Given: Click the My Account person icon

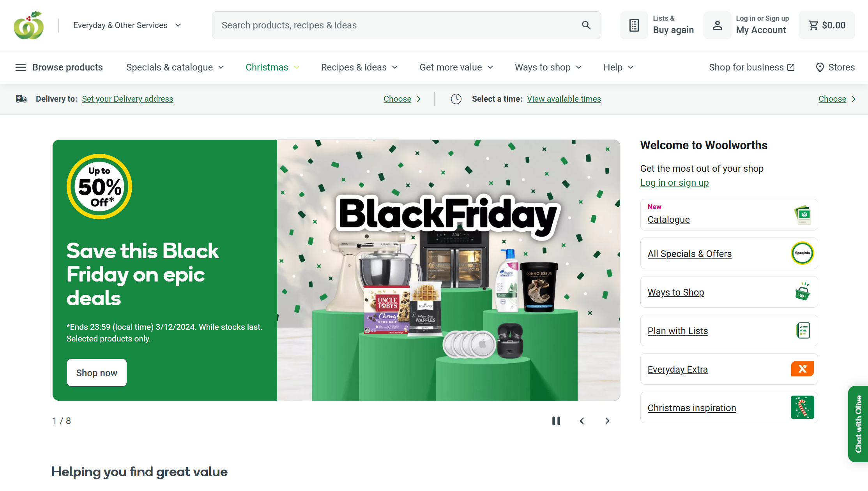Looking at the screenshot, I should (717, 25).
